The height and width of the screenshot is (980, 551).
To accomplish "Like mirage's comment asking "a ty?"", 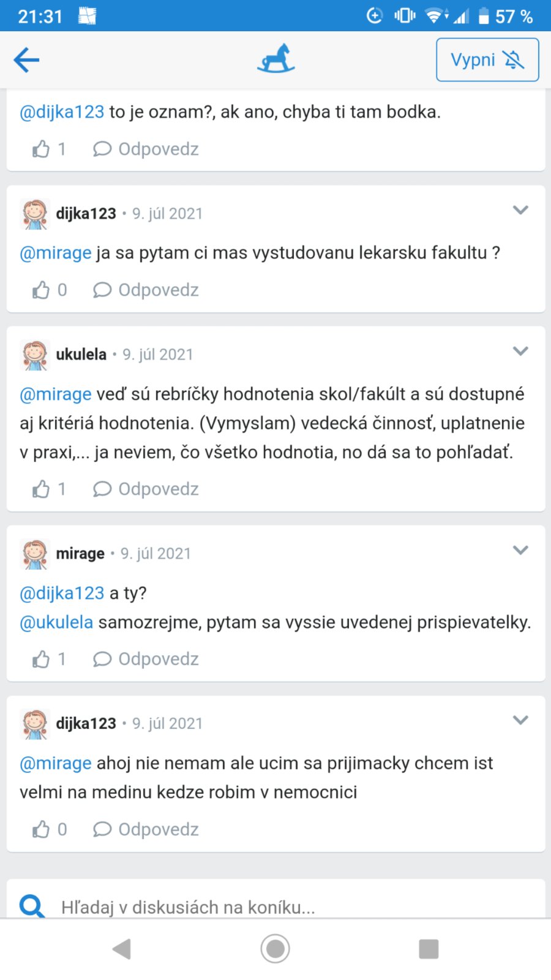I will pos(41,659).
